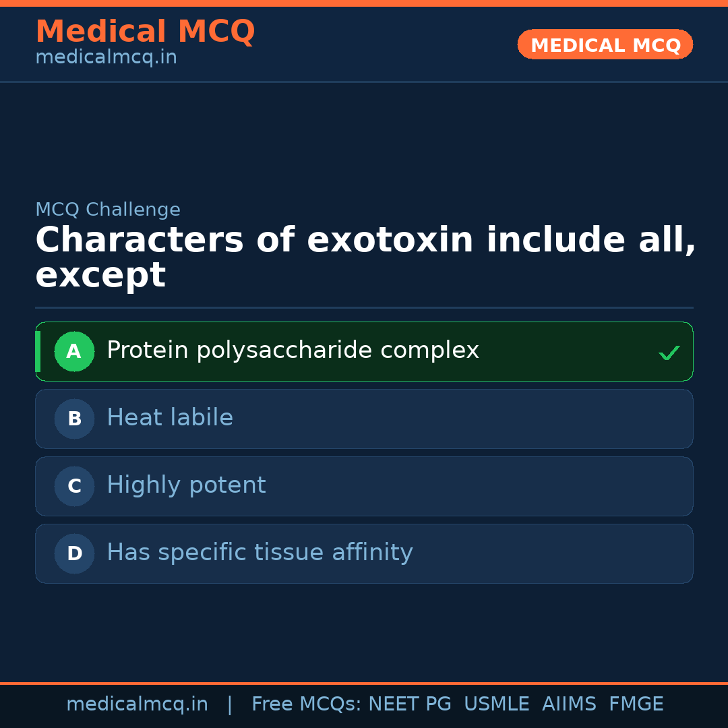Screen dimensions: 728x728
Task: Click the D letter circle badge
Action: (74, 553)
